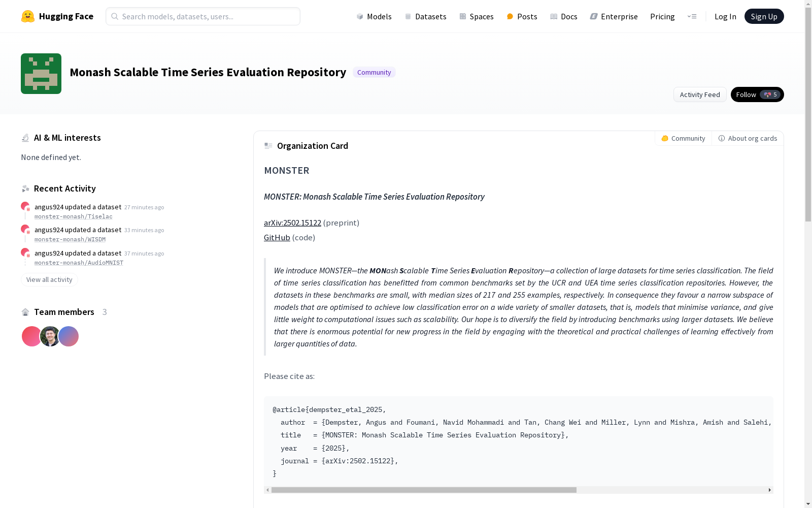Screen dimensions: 812x508
Task: Click the Organization Card icon
Action: click(268, 146)
